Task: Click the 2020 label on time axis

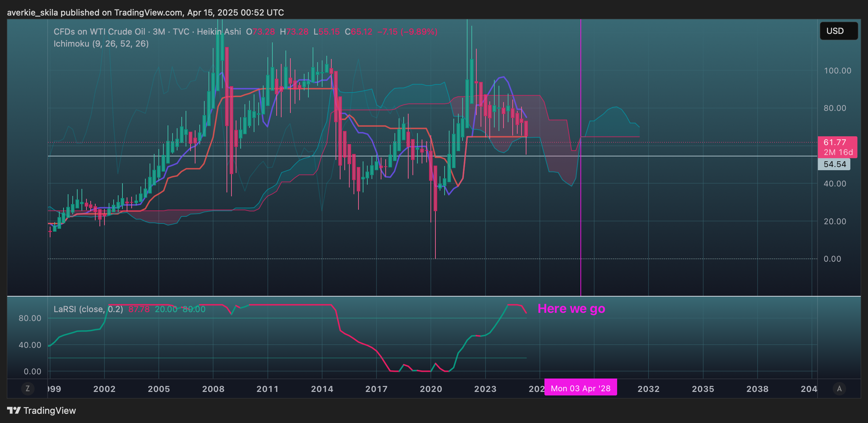Action: pyautogui.click(x=431, y=389)
